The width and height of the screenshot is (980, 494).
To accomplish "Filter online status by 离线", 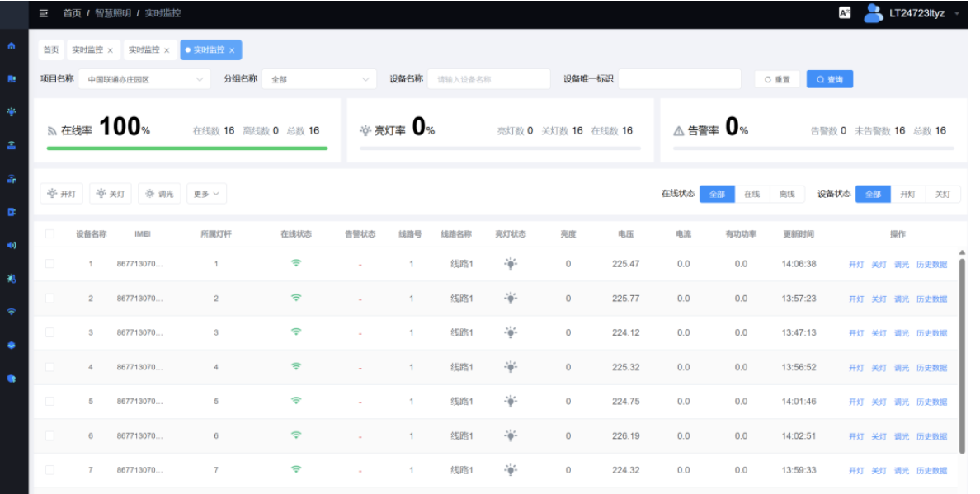I will point(787,195).
